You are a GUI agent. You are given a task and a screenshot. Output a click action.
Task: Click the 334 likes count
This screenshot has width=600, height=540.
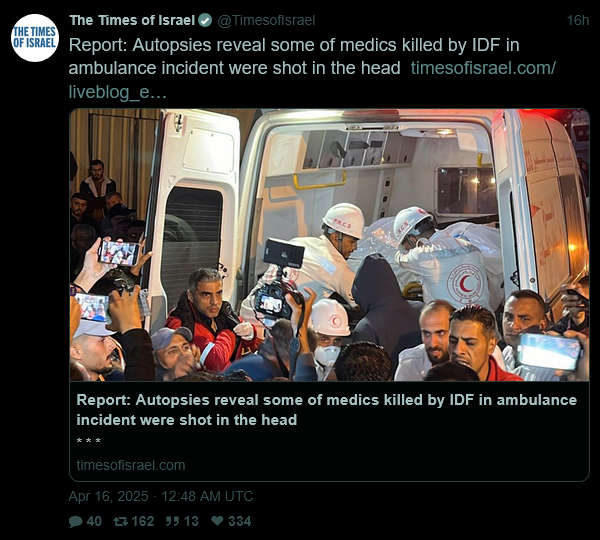[x=240, y=521]
